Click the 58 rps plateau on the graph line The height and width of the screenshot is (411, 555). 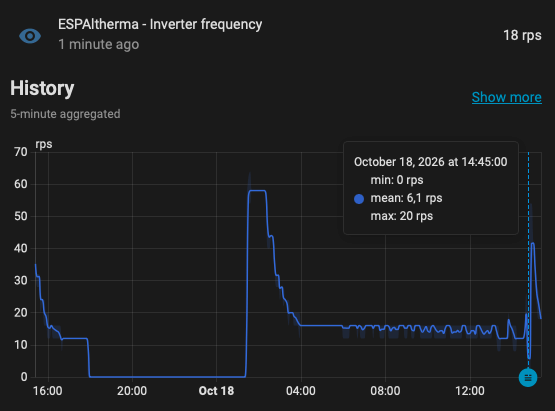[x=257, y=190]
